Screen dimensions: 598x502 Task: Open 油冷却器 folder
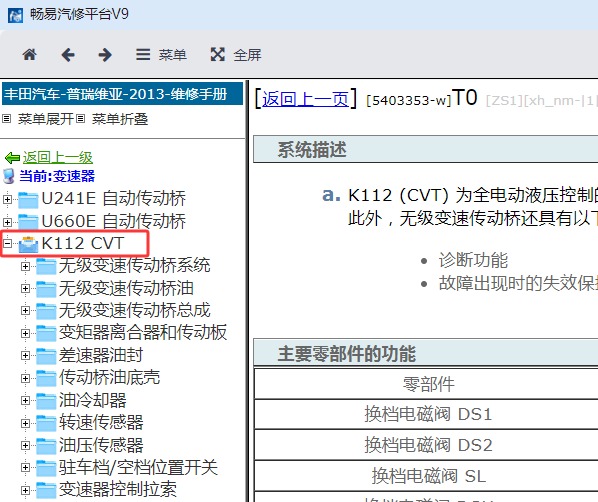[x=93, y=400]
